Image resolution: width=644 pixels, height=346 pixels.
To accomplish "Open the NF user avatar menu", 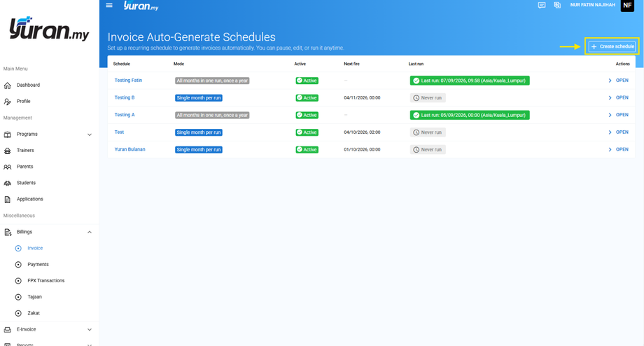I will pos(627,6).
